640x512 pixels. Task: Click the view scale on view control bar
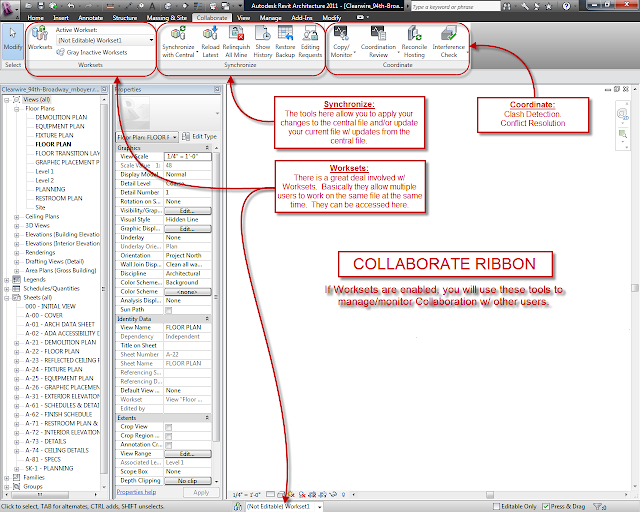click(x=247, y=494)
